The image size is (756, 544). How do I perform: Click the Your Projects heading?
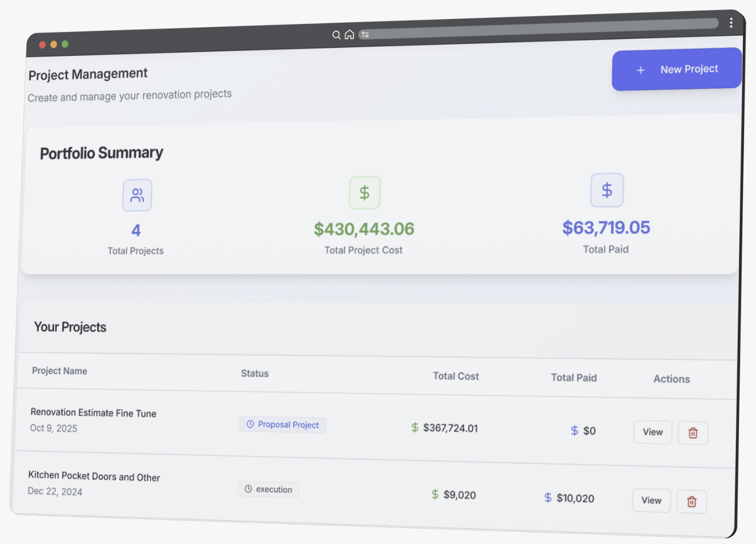tap(70, 327)
